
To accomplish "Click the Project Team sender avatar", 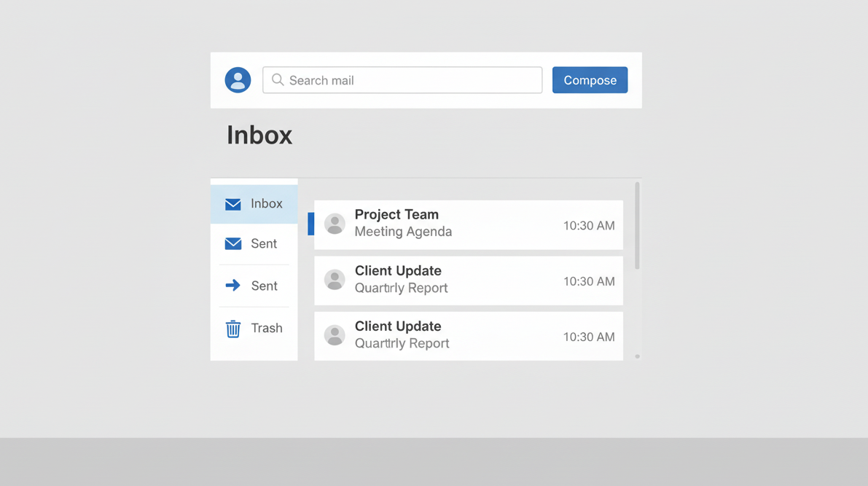I will [x=335, y=224].
